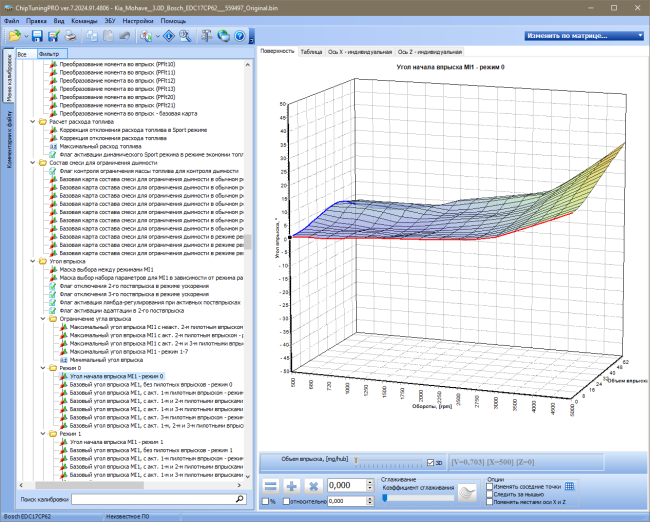The height and width of the screenshot is (522, 650).
Task: Select 'Угол начала впрыска MI1 - режим 1' map
Action: pos(116,442)
